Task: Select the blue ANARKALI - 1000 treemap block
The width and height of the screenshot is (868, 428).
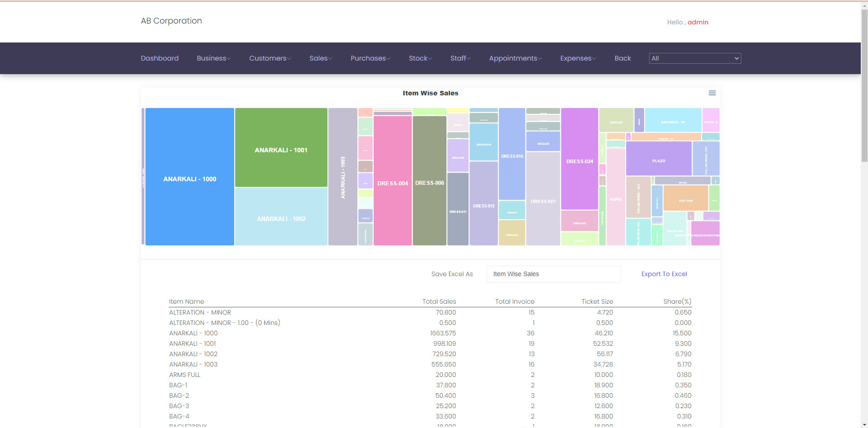Action: pyautogui.click(x=190, y=177)
